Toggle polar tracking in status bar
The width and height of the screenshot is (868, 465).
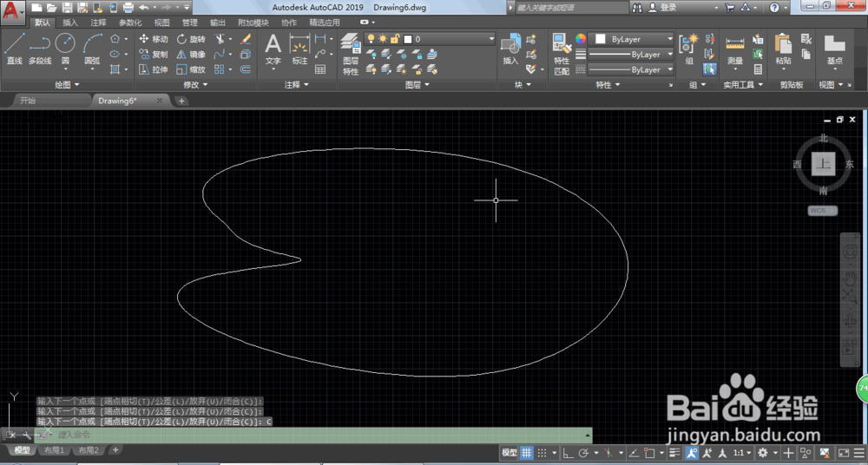583,453
